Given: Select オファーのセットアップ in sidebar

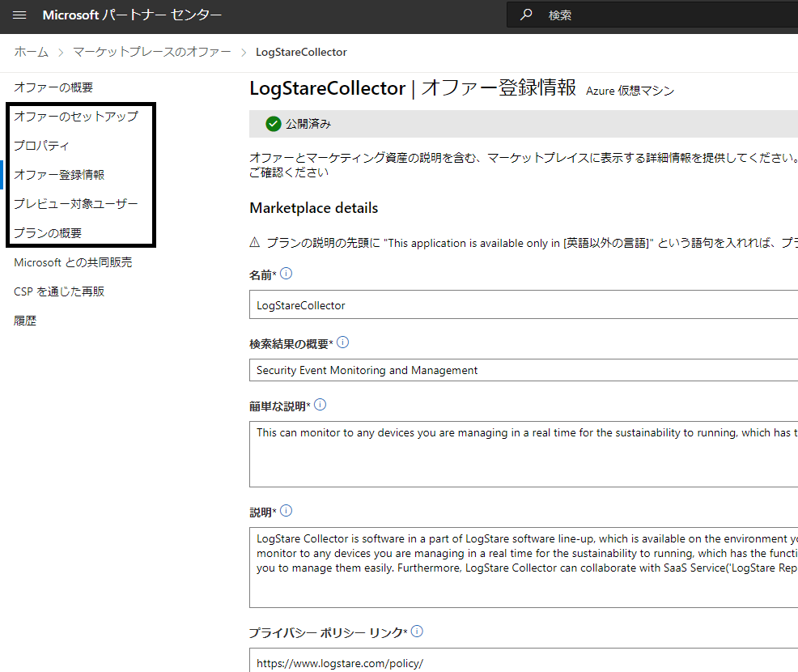Looking at the screenshot, I should point(76,117).
